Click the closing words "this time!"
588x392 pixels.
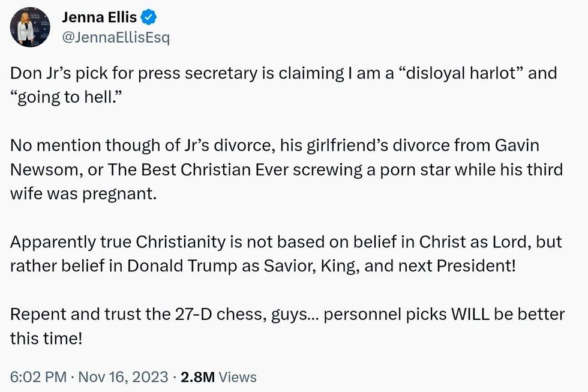[x=46, y=337]
